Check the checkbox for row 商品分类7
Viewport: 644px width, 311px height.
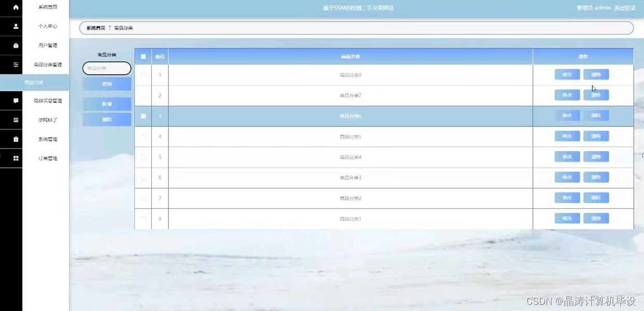143,95
